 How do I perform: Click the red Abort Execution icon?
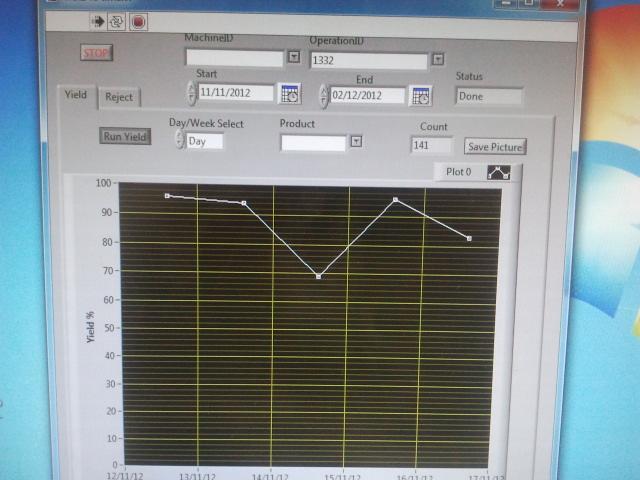[138, 22]
